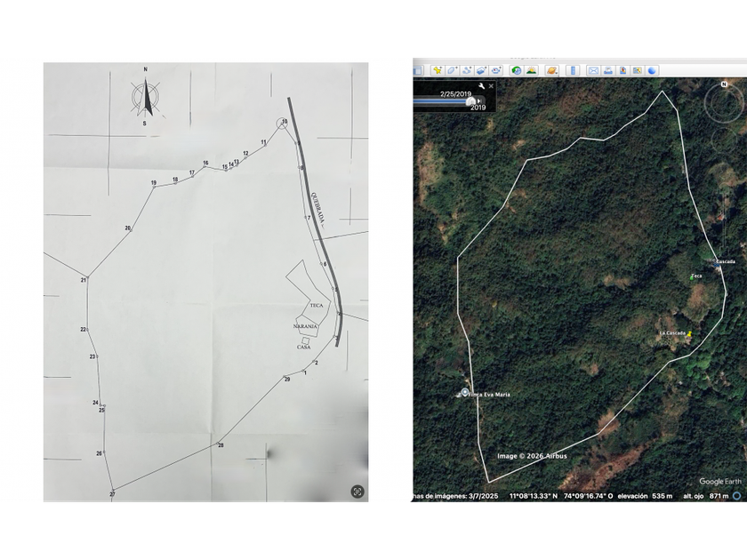
Task: Close the historical imagery time slider
Action: [x=491, y=86]
